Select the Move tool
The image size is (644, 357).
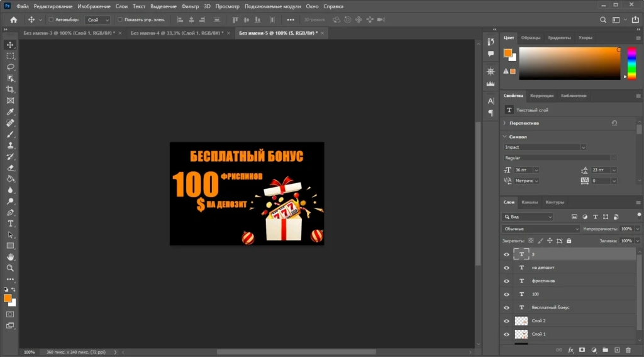[x=10, y=45]
